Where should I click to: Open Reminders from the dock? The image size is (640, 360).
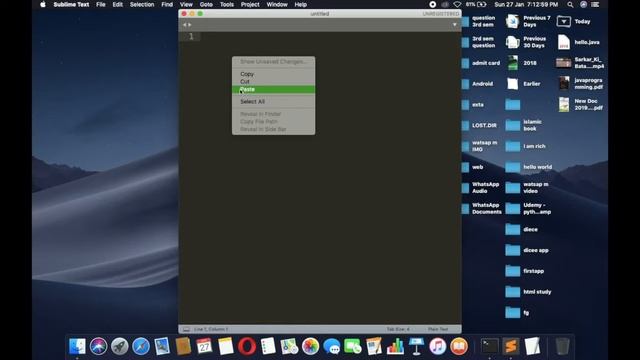[268, 347]
